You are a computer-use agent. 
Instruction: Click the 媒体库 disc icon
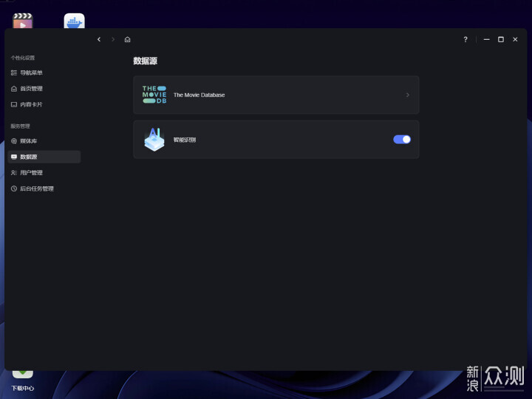pyautogui.click(x=14, y=141)
